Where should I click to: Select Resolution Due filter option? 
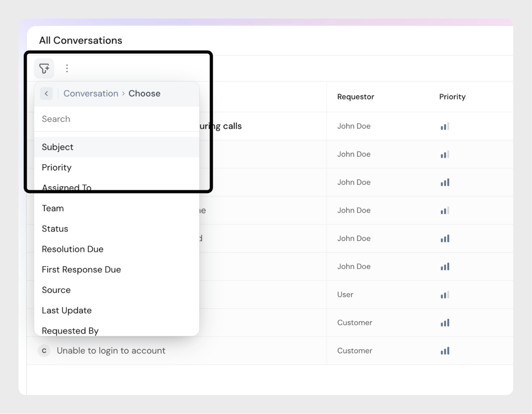72,249
